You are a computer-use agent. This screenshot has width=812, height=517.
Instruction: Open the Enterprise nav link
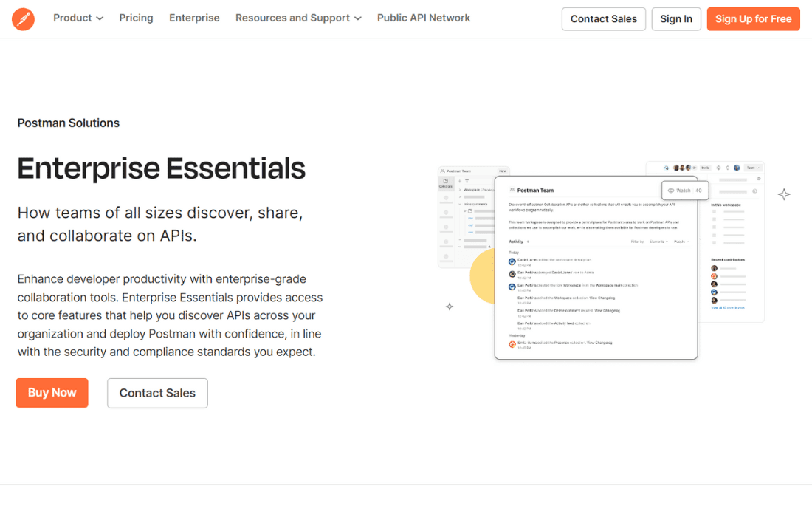pos(194,18)
